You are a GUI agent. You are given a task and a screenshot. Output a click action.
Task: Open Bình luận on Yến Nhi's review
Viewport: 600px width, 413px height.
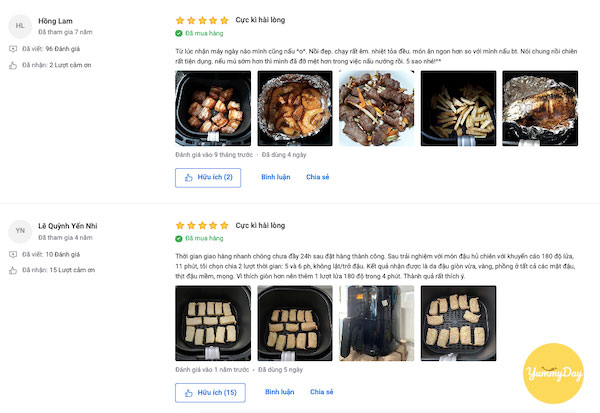(280, 392)
